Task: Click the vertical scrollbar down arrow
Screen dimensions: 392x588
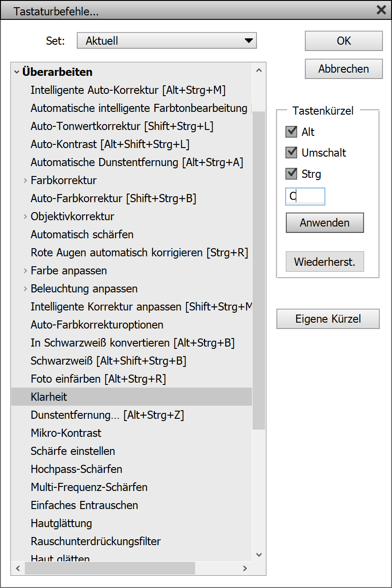Action: (x=259, y=555)
